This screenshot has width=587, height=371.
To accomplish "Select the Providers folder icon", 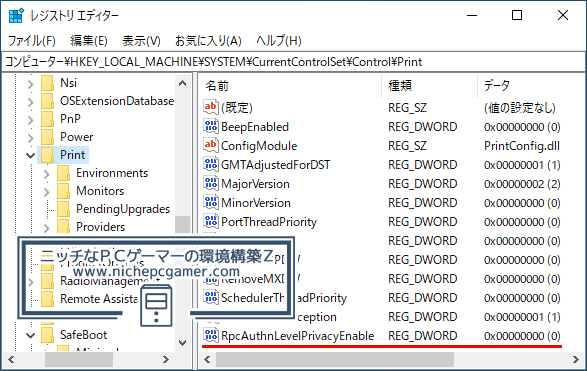I will coord(64,227).
